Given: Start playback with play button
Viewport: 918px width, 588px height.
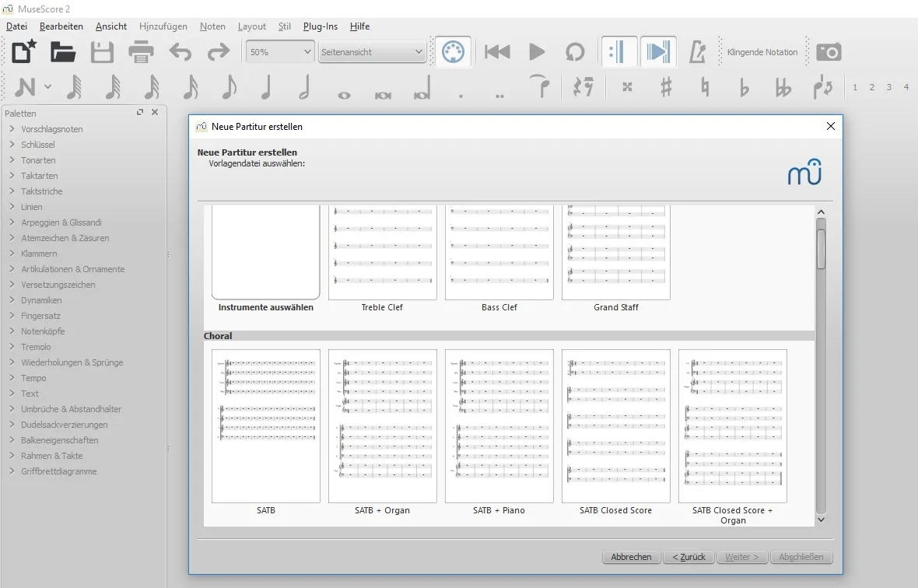Looking at the screenshot, I should [536, 52].
